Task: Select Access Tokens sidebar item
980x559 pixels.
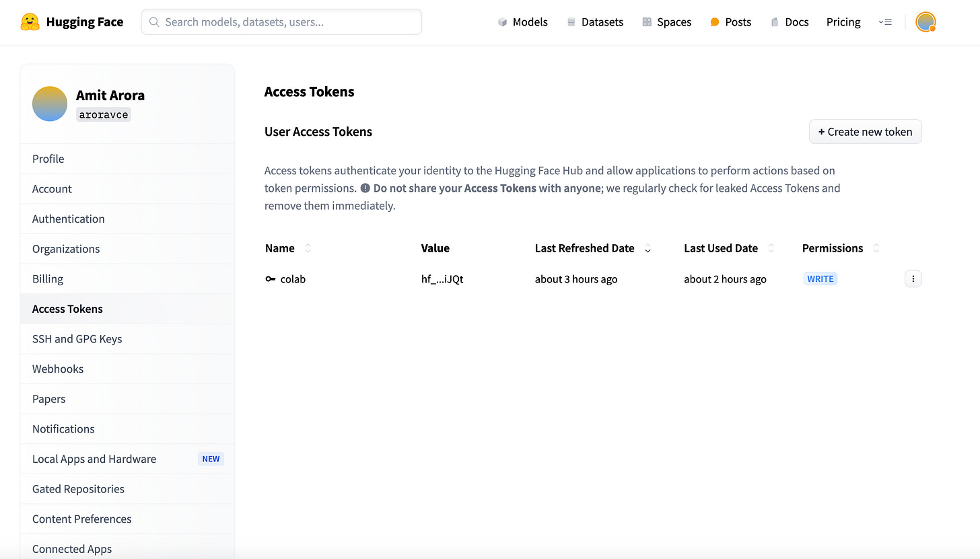Action: pos(127,309)
